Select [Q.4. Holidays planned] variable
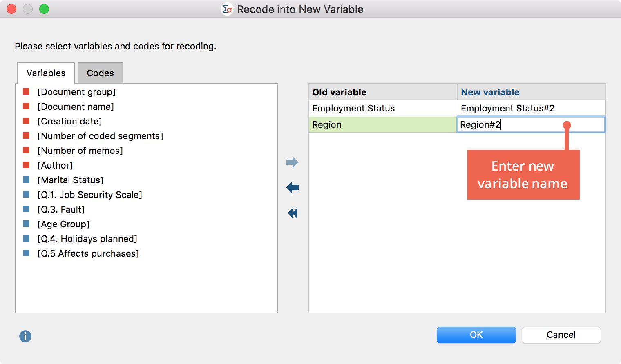Image resolution: width=621 pixels, height=364 pixels. click(x=87, y=239)
